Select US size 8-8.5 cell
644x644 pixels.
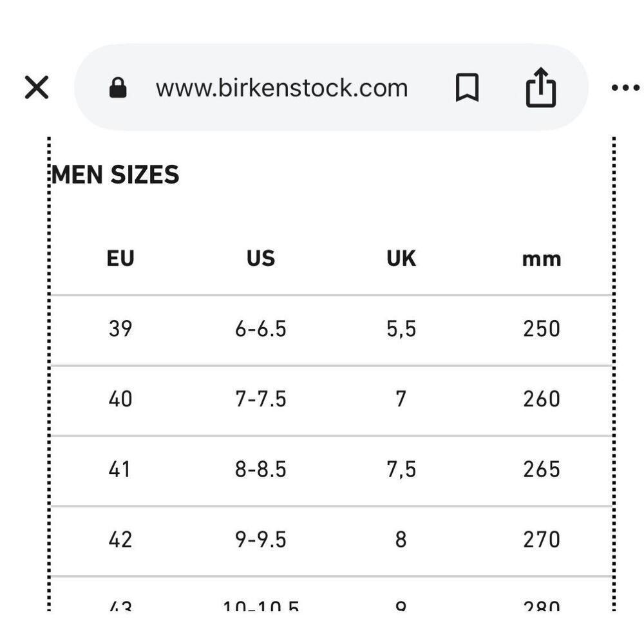coord(261,469)
